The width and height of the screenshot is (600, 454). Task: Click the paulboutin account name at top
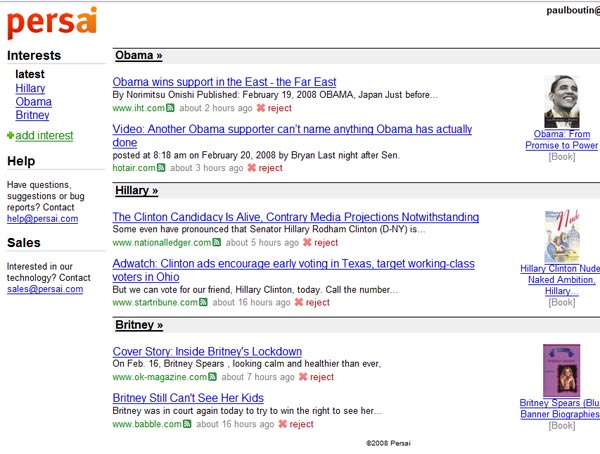[x=573, y=10]
